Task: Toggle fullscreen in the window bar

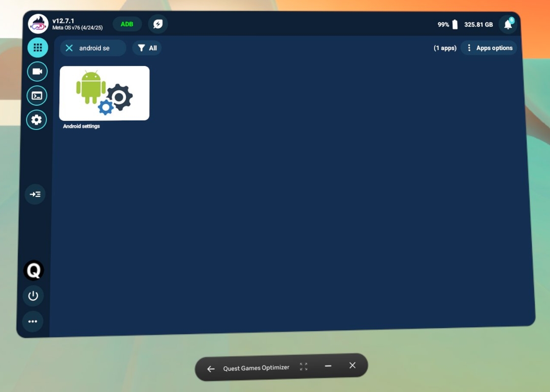Action: click(304, 367)
